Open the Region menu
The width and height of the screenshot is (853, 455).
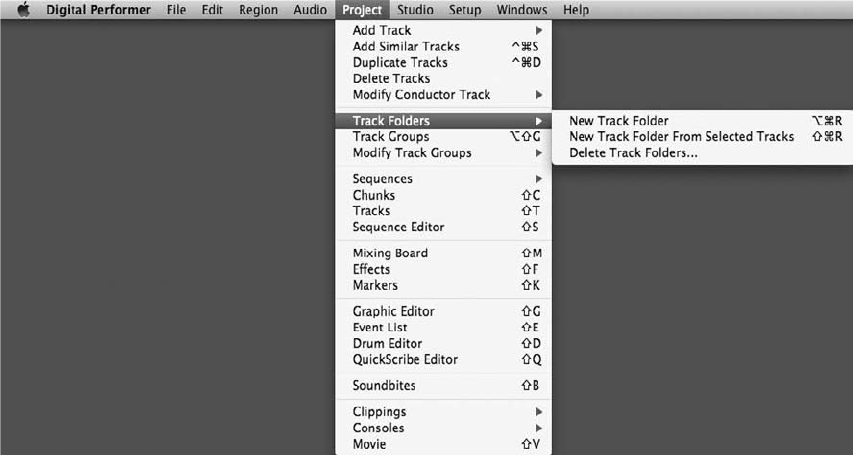(x=258, y=10)
